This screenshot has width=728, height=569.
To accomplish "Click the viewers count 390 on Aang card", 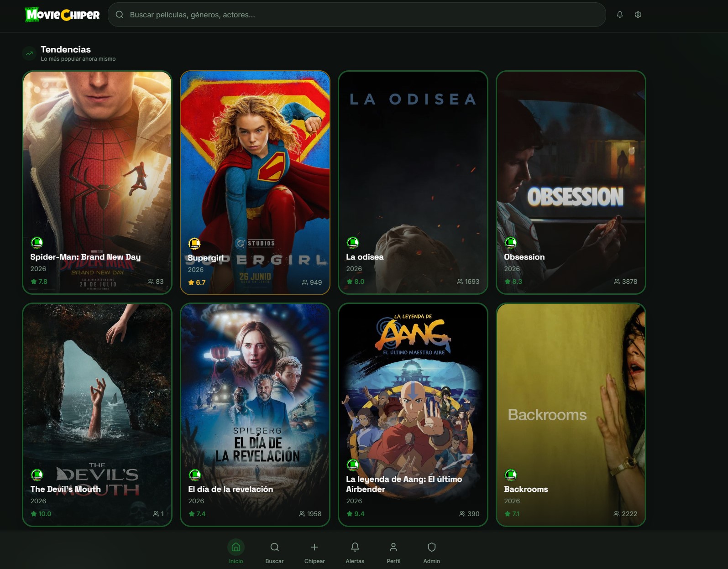I will [x=469, y=514].
